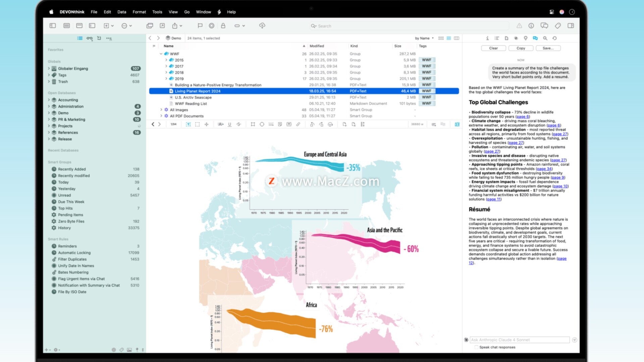Click the open-in-new-window icon in toolbar
Screen dimensions: 644x362
162,25
